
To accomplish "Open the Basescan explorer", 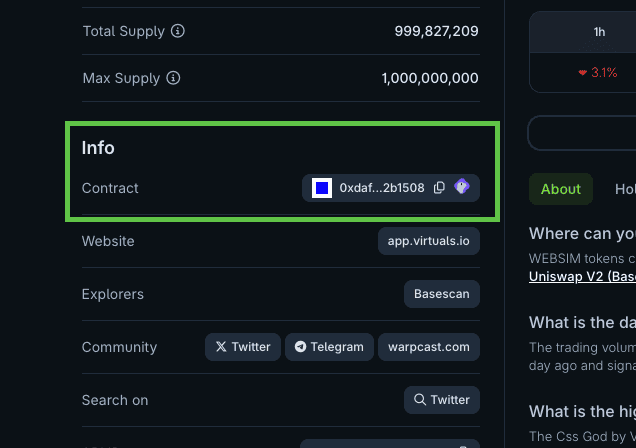I will [x=441, y=294].
